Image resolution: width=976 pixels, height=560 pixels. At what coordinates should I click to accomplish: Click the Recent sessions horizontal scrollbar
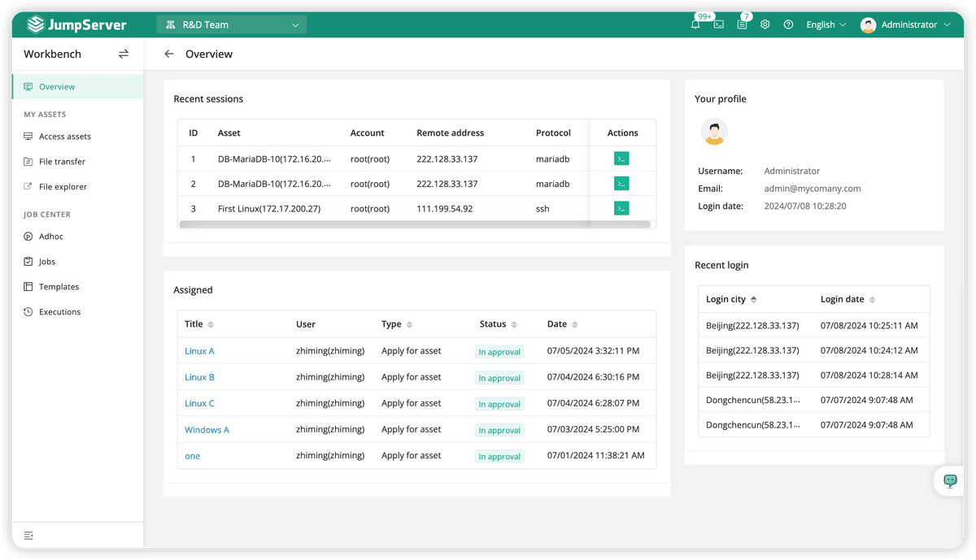pos(415,224)
